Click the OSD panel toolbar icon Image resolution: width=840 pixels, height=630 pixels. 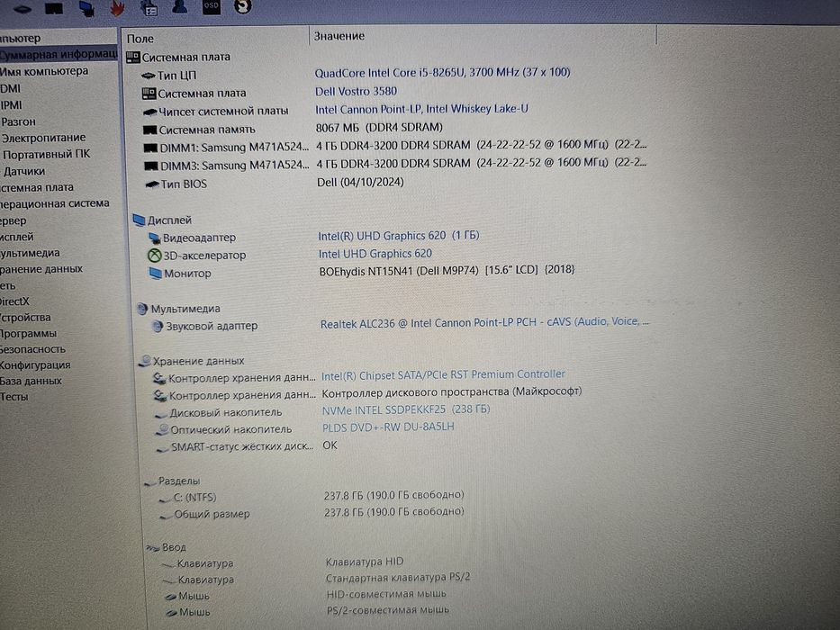pyautogui.click(x=211, y=6)
